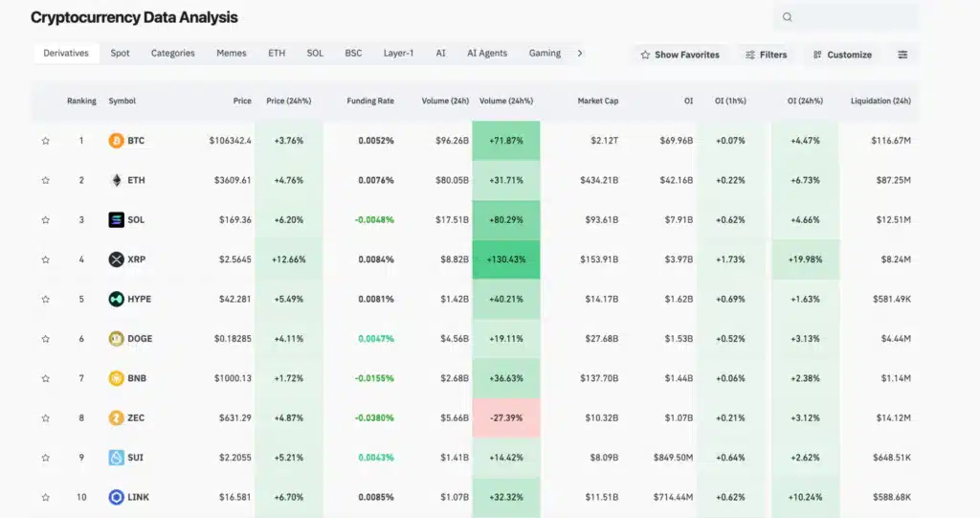
Task: Sort by Market Cap column header
Action: (598, 101)
